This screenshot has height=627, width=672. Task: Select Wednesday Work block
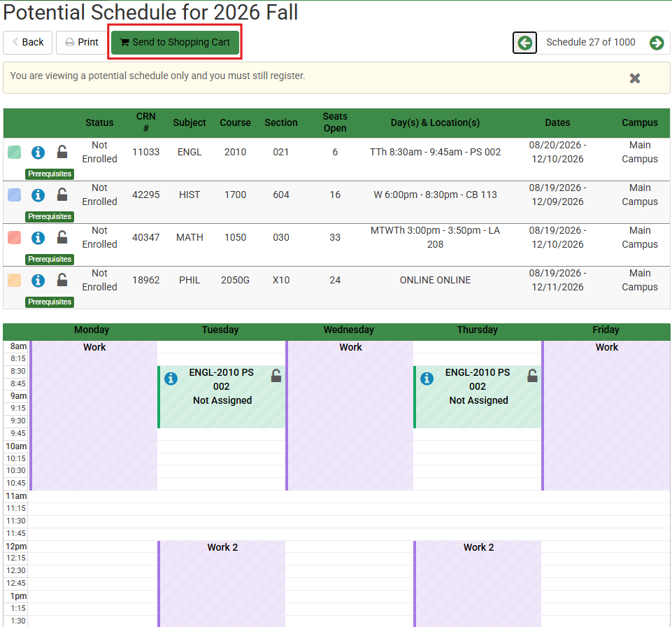(350, 415)
